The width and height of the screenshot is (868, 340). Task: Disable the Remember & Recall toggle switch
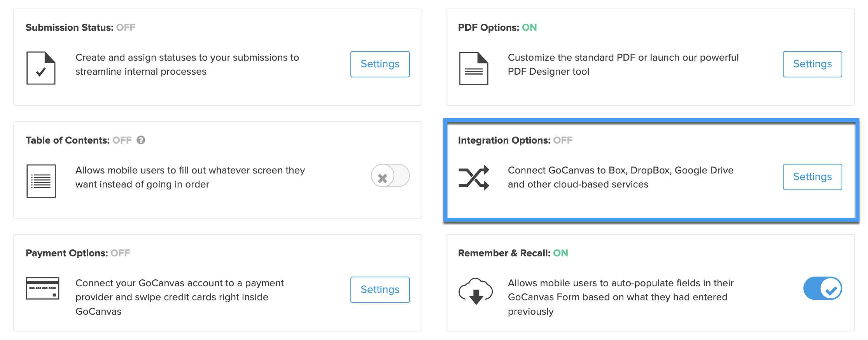pyautogui.click(x=822, y=288)
